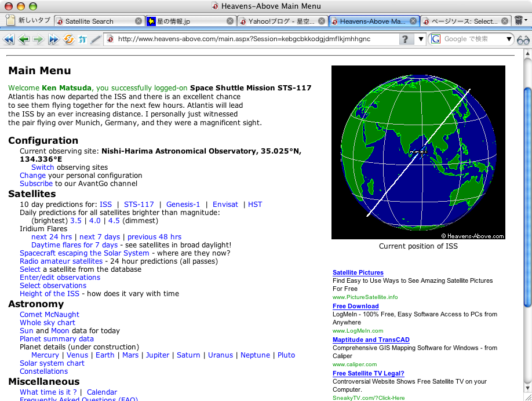The image size is (532, 401).
Task: Close the Yahoo!ブログ tab
Action: pos(322,21)
